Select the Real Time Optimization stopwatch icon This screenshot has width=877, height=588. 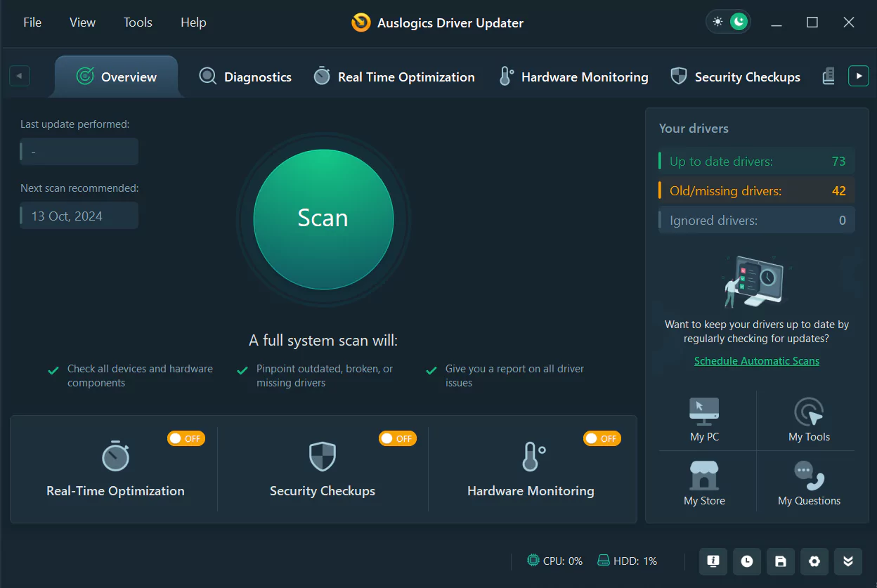click(321, 76)
